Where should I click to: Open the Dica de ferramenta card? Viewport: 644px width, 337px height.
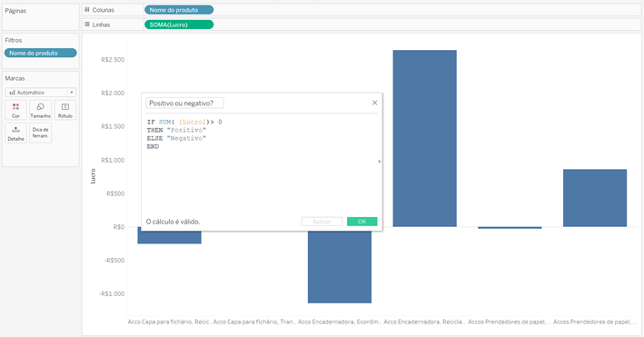point(40,134)
